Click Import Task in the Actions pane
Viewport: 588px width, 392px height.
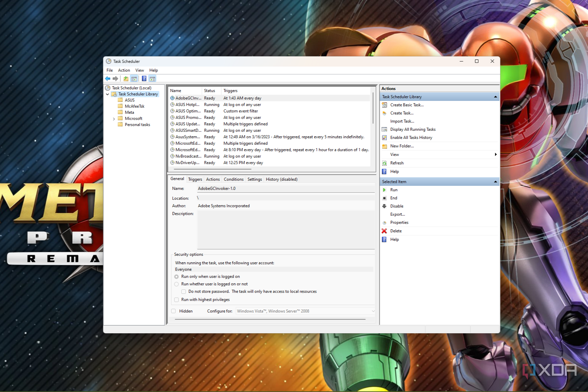pyautogui.click(x=402, y=121)
